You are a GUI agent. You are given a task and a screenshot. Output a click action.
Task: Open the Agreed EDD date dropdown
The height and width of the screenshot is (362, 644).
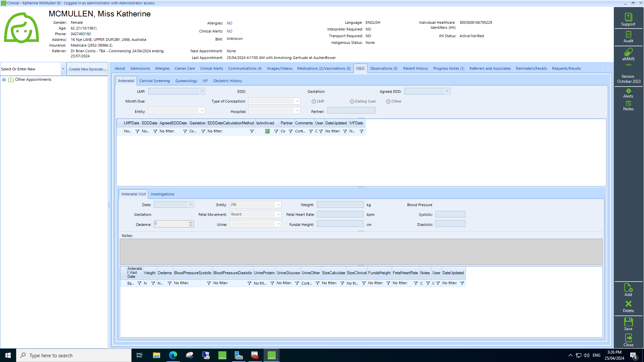[x=447, y=91]
